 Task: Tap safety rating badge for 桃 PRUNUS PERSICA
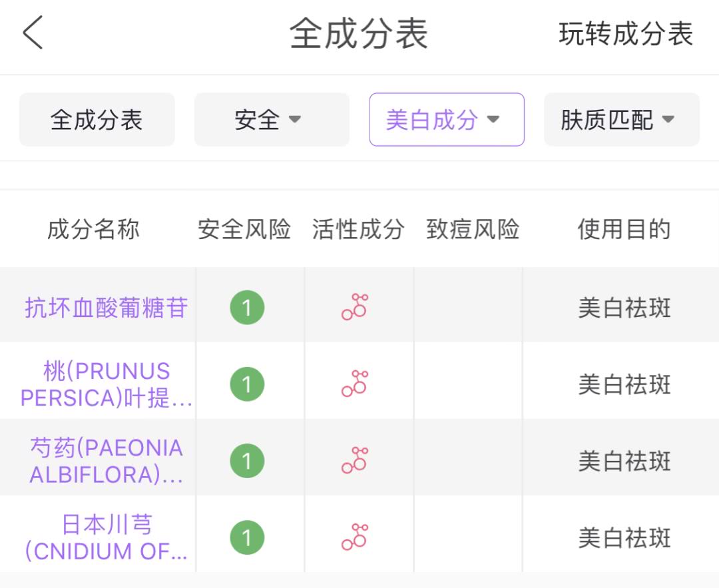pyautogui.click(x=247, y=384)
